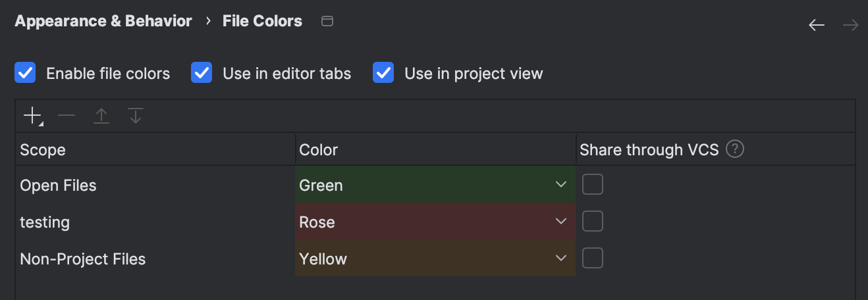Click the Share through VCS help icon
Viewport: 868px width, 300px height.
click(x=735, y=149)
